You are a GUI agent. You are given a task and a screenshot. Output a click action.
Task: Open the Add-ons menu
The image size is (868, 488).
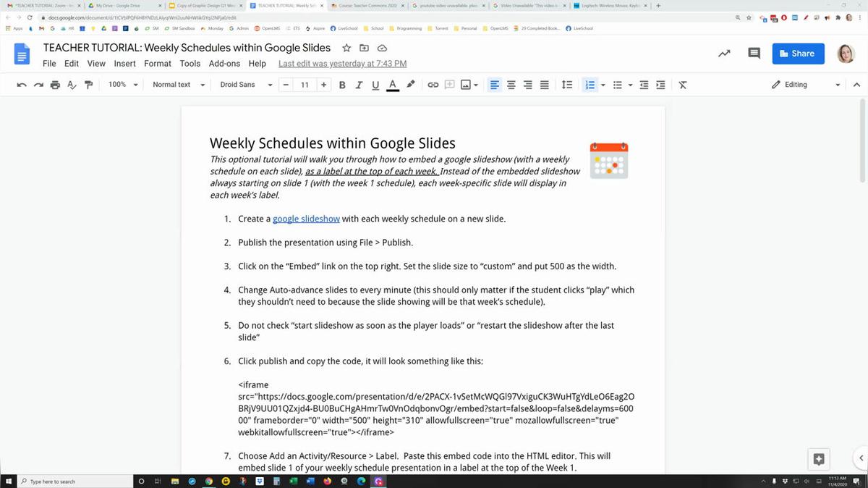coord(224,64)
